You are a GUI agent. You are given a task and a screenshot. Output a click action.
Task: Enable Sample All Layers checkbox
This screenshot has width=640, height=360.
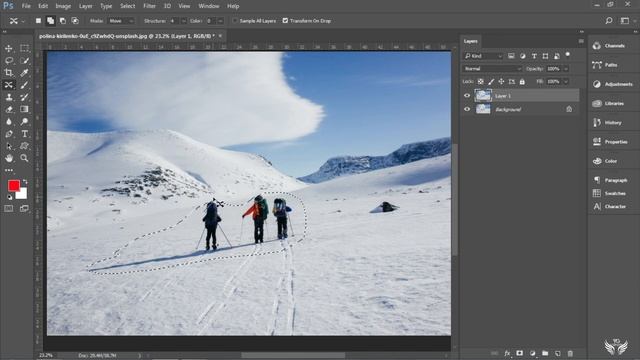pos(235,21)
